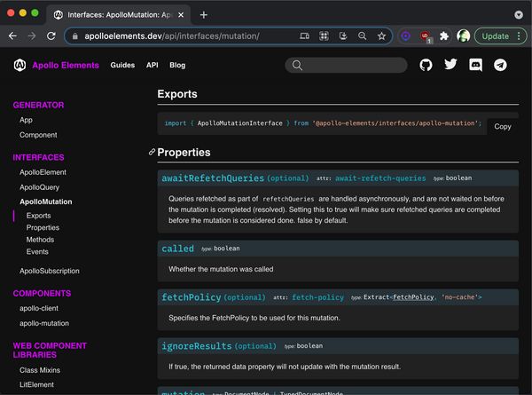
Task: Click the Twitter bird icon
Action: pyautogui.click(x=450, y=65)
